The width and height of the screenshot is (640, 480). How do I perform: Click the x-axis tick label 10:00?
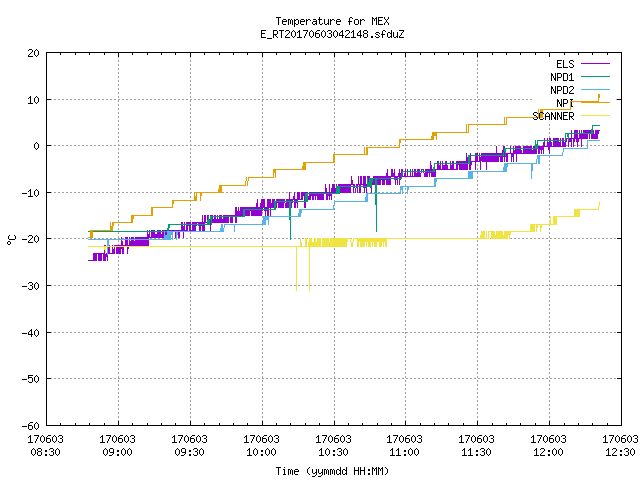261,452
